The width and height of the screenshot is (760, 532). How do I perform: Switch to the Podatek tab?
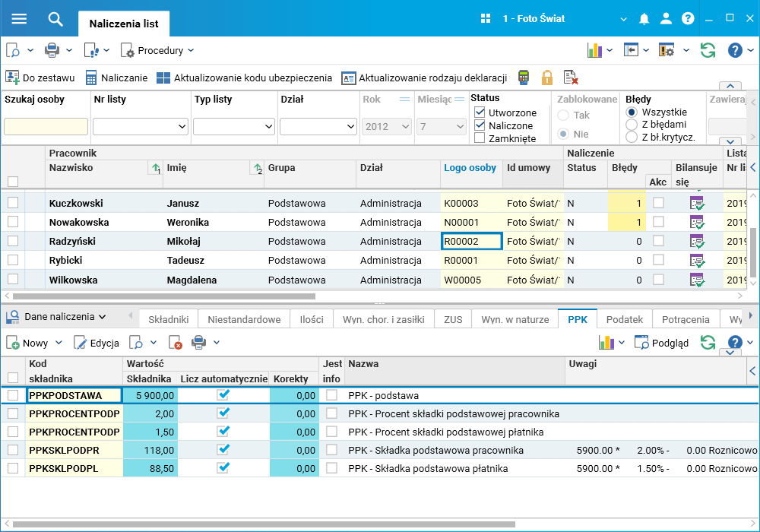[x=625, y=319]
